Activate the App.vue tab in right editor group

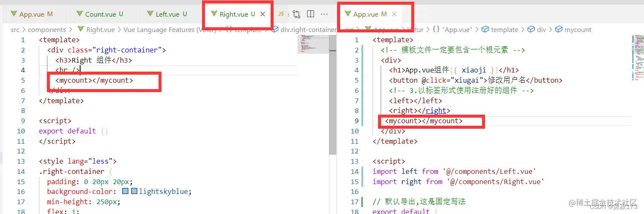point(370,14)
